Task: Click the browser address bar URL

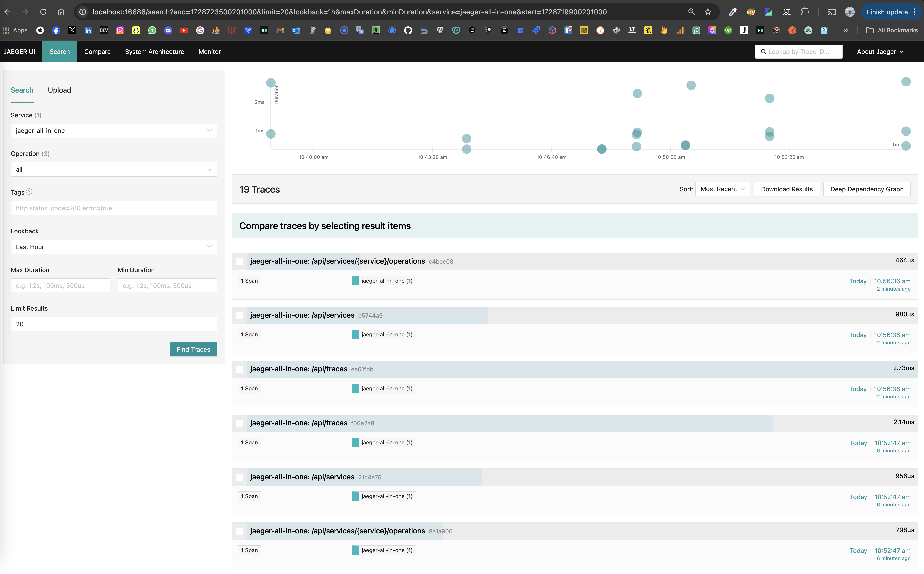Action: 349,12
